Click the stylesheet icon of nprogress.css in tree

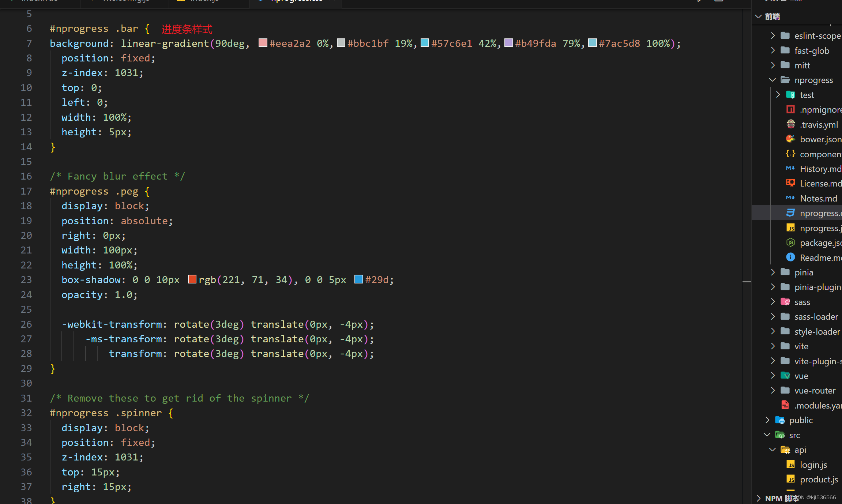791,213
